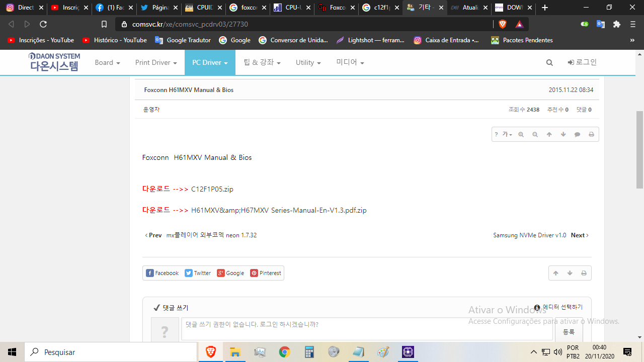
Task: Show hidden system tray icons
Action: 534,352
